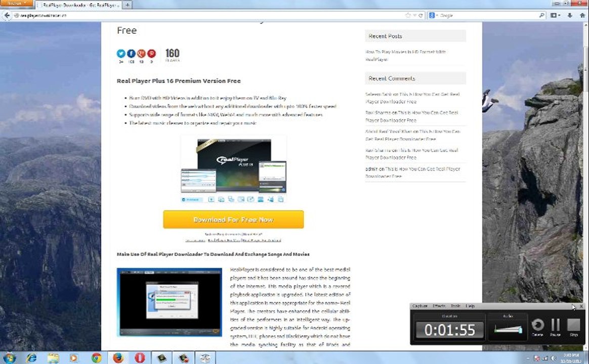This screenshot has height=364, width=589.
Task: Click the RealPlayer download screenshot thumbnail
Action: pos(170,302)
